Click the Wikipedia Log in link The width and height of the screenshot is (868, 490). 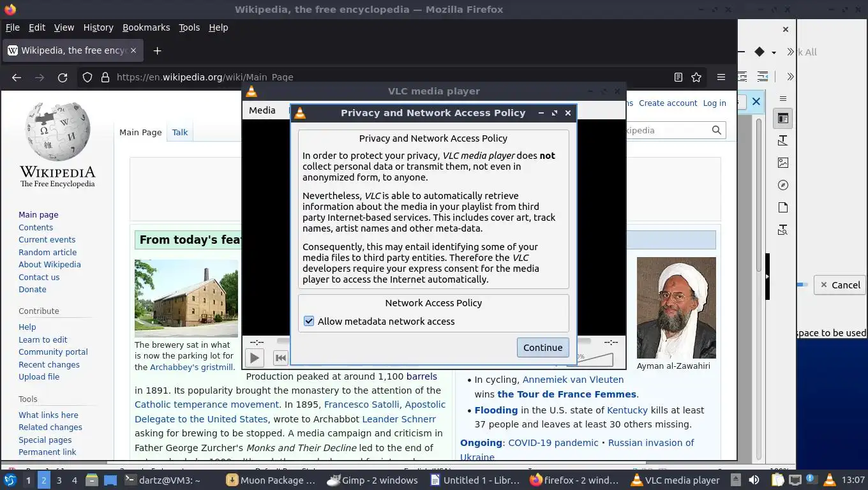[x=714, y=103]
